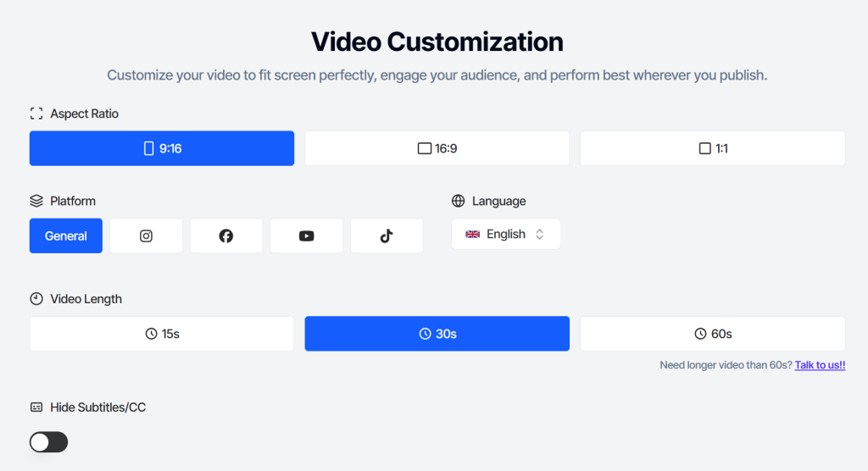
Task: Switch aspect ratio to 16:9
Action: coord(437,148)
